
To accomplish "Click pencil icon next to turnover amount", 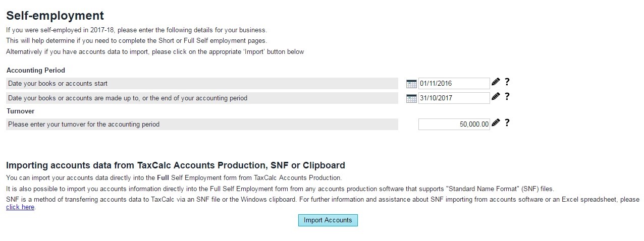I will tap(496, 123).
